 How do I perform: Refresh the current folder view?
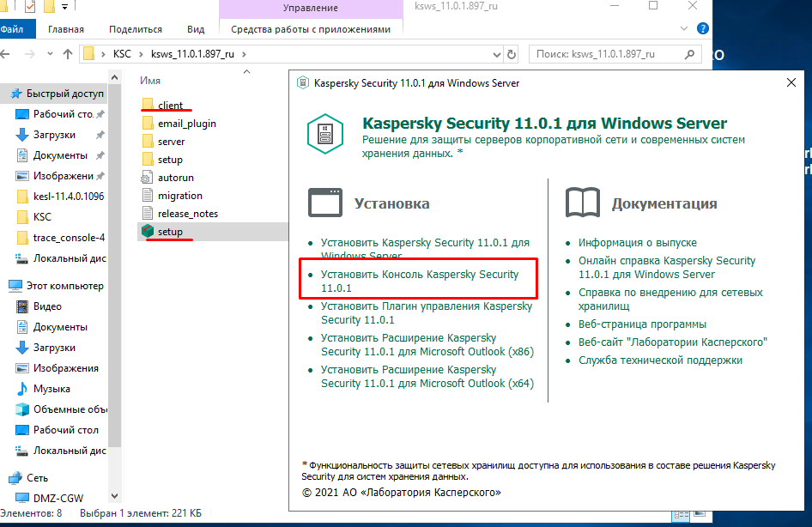(x=512, y=54)
